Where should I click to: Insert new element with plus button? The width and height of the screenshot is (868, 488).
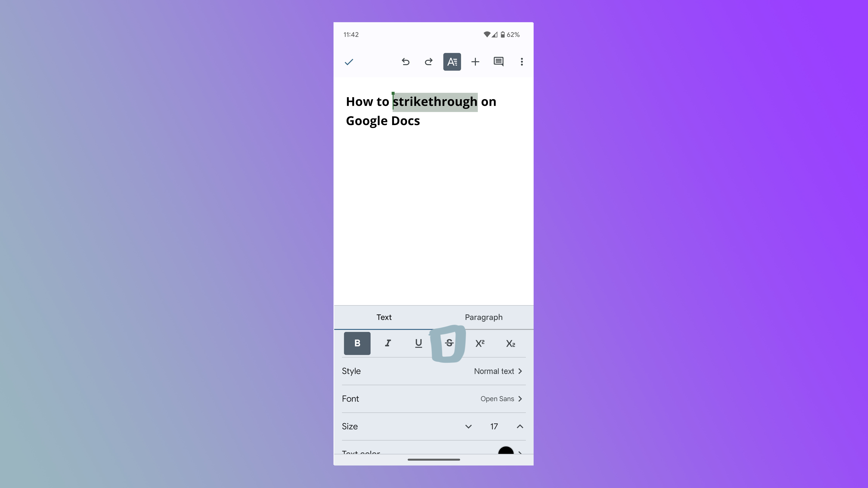pyautogui.click(x=475, y=61)
